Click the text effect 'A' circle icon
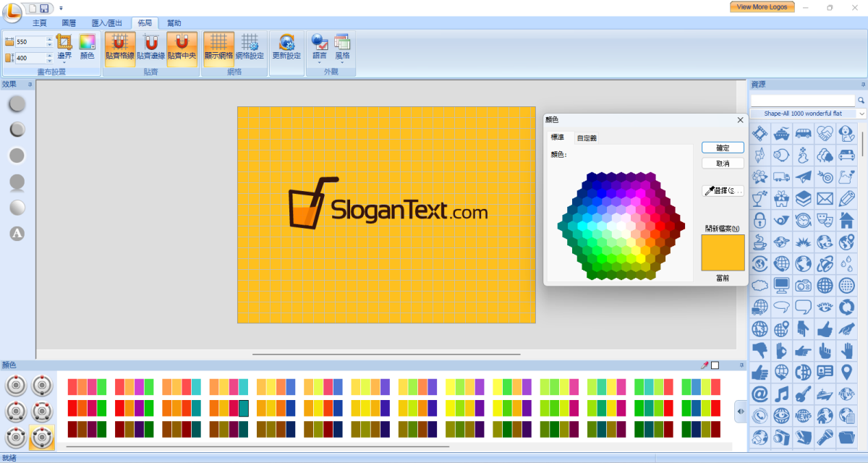Viewport: 868px width, 463px height. click(x=17, y=234)
